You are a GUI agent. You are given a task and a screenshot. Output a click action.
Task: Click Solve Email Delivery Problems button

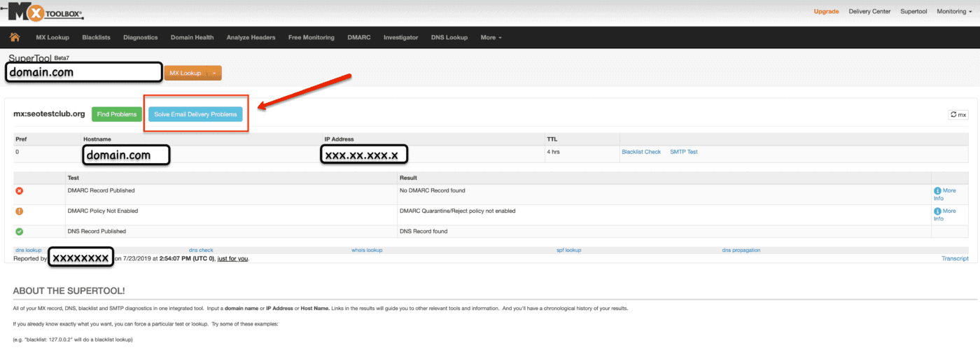pos(195,114)
